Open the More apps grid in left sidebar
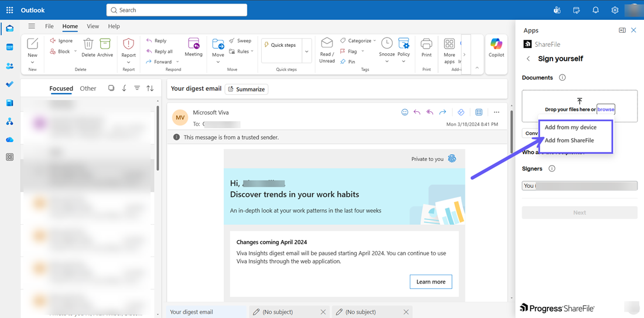644x318 pixels. [10, 157]
